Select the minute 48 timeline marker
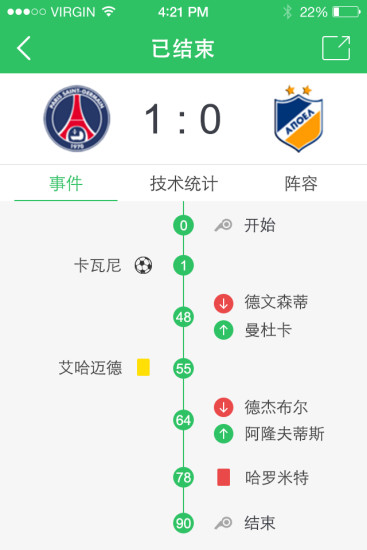Viewport: 367px width, 550px height. [x=184, y=317]
